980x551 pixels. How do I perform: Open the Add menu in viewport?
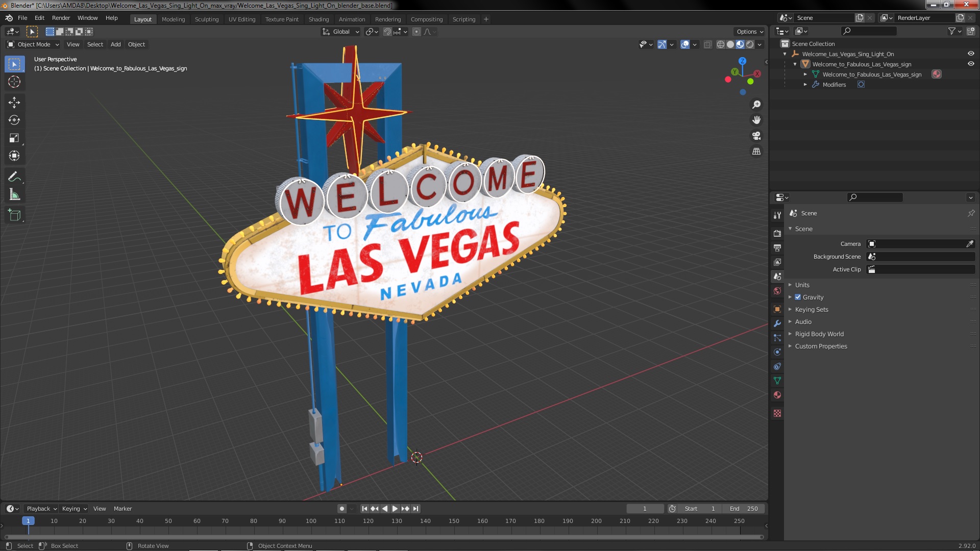pos(116,44)
